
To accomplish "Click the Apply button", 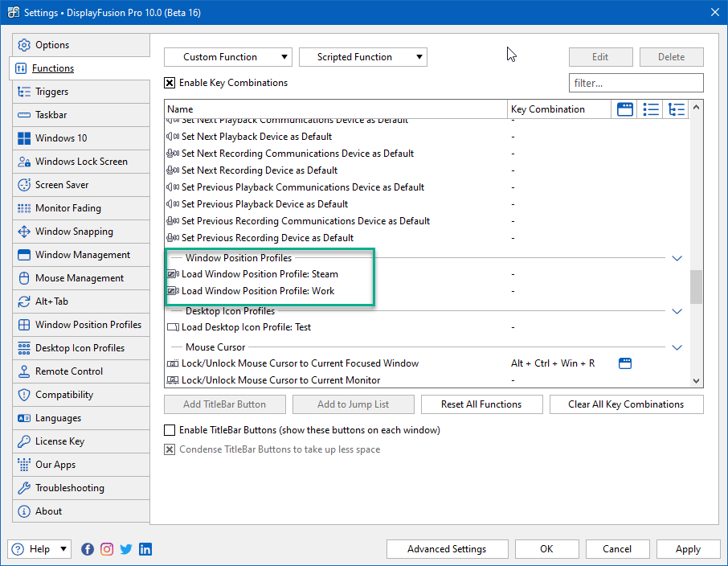I will (x=688, y=549).
